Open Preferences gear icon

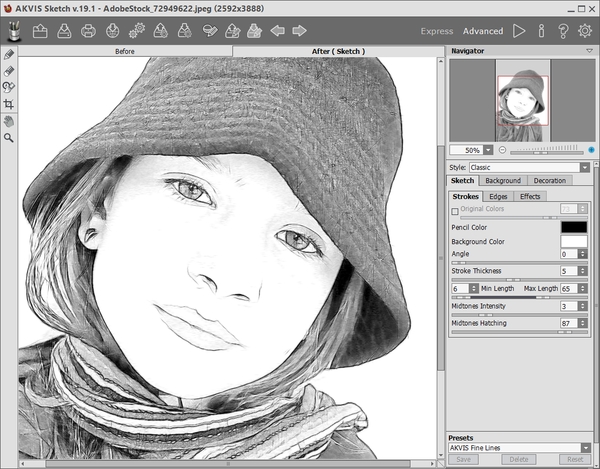point(585,31)
